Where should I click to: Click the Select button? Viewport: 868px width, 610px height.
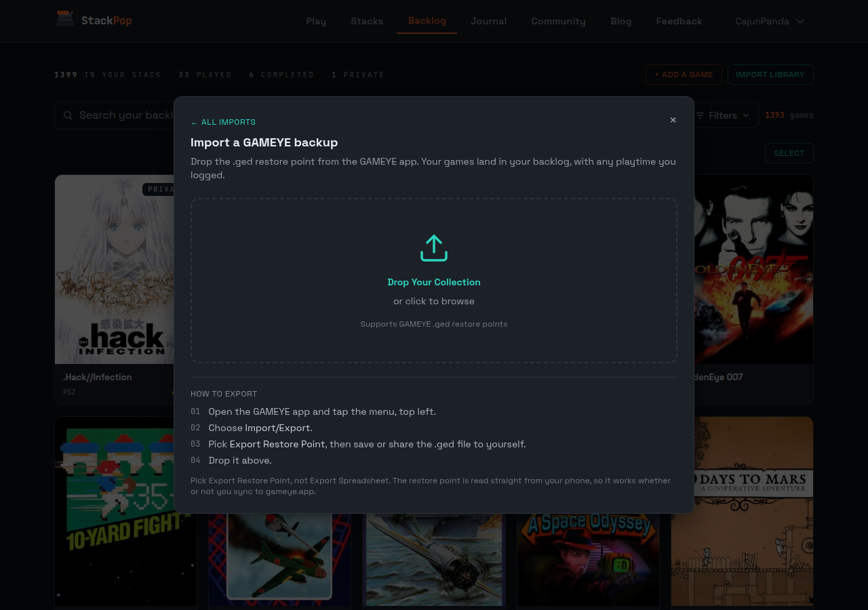point(789,153)
